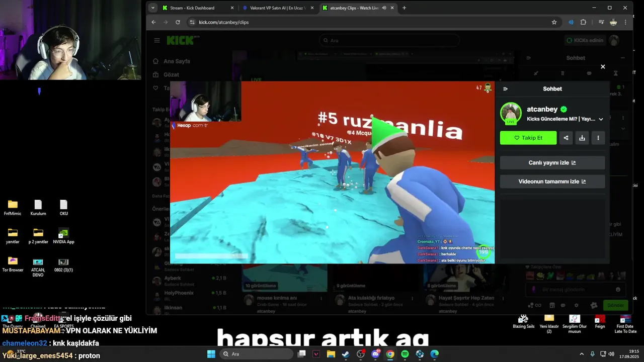Open Blazing Sails desktop shortcut
This screenshot has width=644, height=362.
pyautogui.click(x=523, y=322)
